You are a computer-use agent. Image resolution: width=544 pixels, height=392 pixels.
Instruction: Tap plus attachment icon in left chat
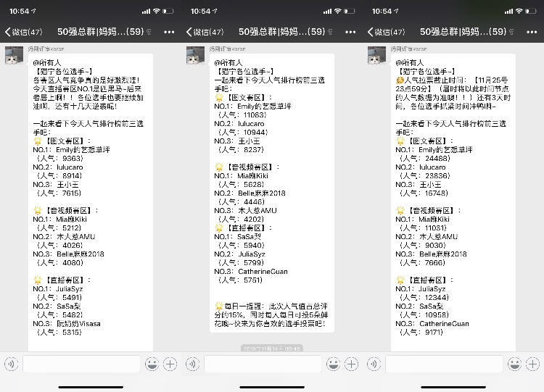point(170,364)
